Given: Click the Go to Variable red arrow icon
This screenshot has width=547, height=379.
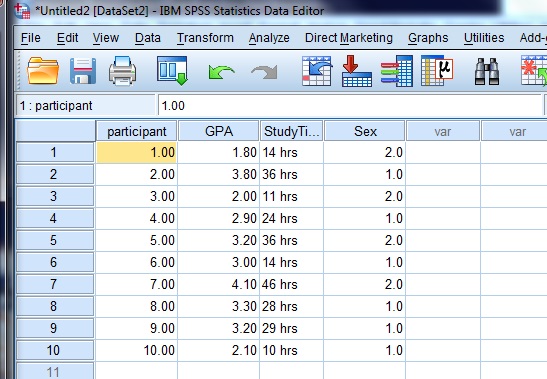Looking at the screenshot, I should [357, 71].
